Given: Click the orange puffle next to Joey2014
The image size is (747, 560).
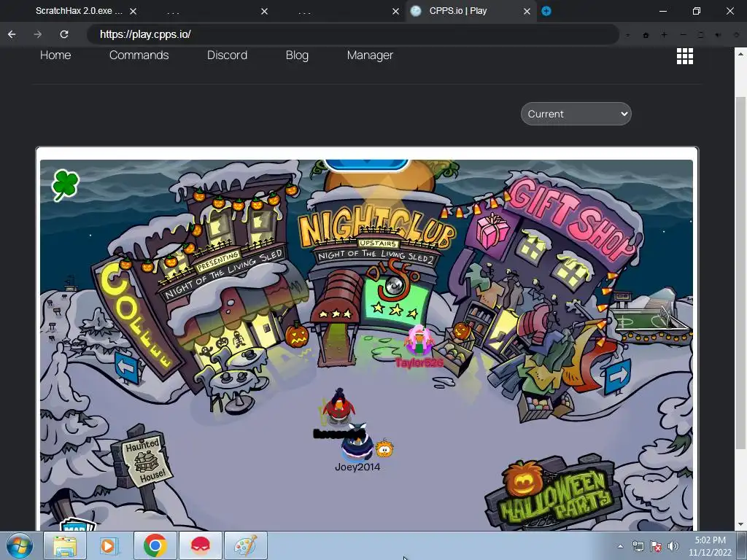Looking at the screenshot, I should [384, 448].
